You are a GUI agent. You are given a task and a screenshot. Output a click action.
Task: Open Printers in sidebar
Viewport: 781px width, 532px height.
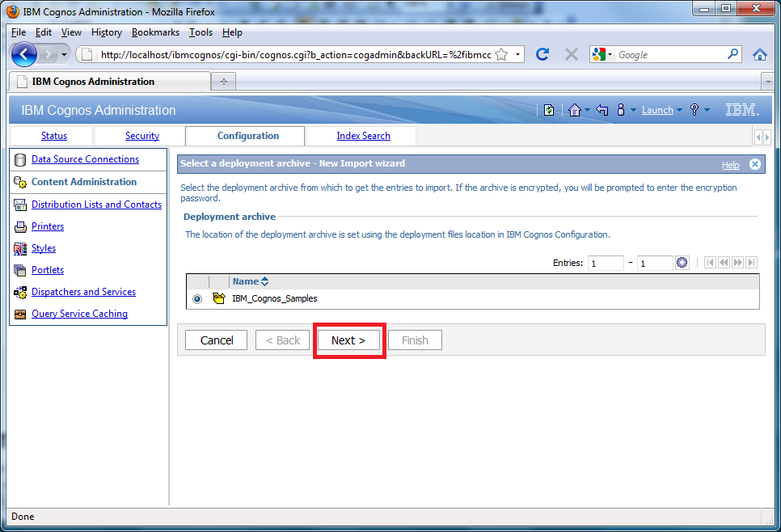[x=48, y=226]
